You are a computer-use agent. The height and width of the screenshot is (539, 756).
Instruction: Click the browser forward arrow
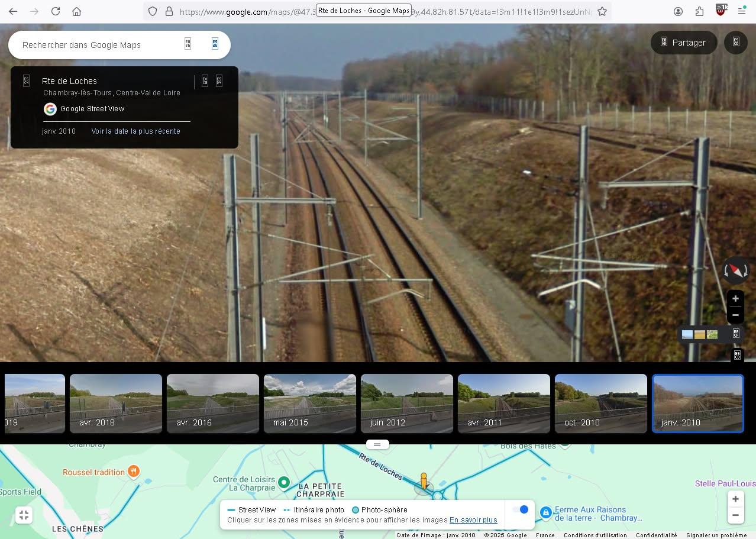point(34,11)
